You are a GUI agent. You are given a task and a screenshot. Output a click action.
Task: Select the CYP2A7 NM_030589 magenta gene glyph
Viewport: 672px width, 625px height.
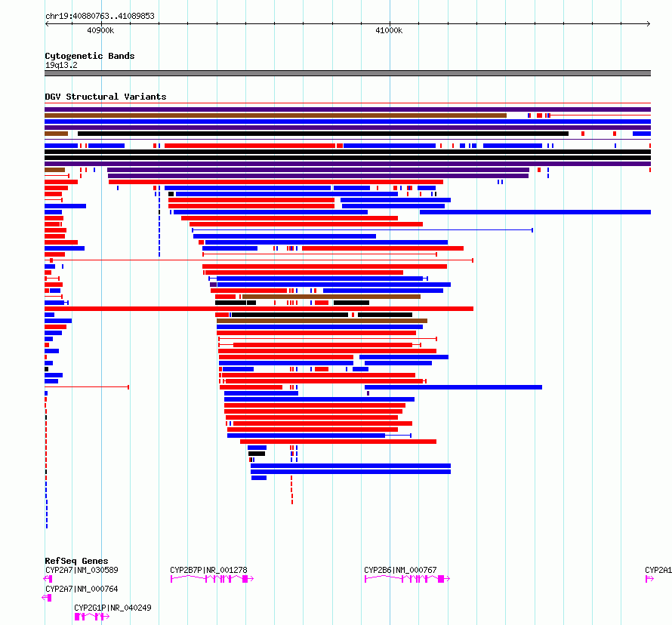[48, 579]
